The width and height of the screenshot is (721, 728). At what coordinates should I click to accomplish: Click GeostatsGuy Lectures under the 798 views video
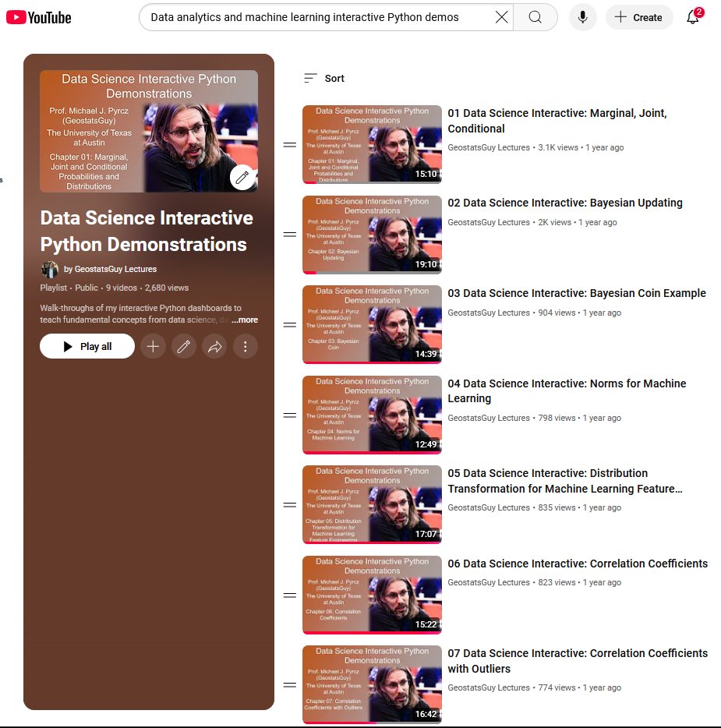pyautogui.click(x=489, y=418)
